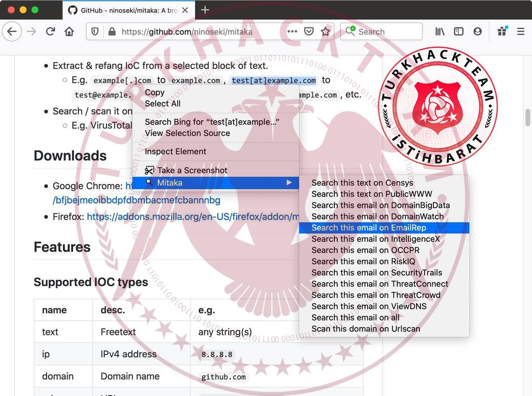View site security padlock details
Image resolution: width=532 pixels, height=396 pixels.
(x=112, y=31)
